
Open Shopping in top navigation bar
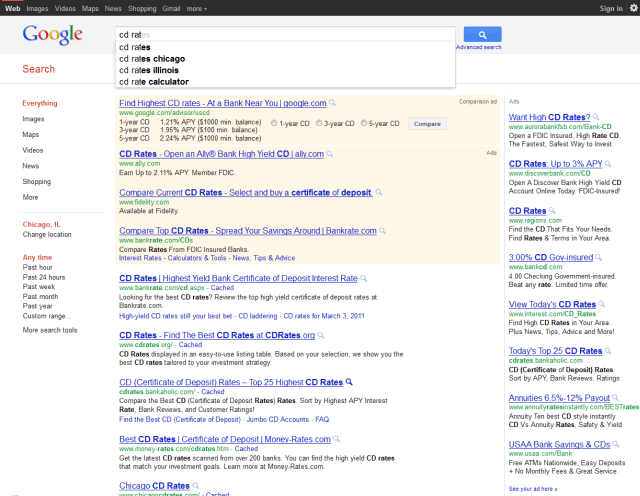pos(142,9)
